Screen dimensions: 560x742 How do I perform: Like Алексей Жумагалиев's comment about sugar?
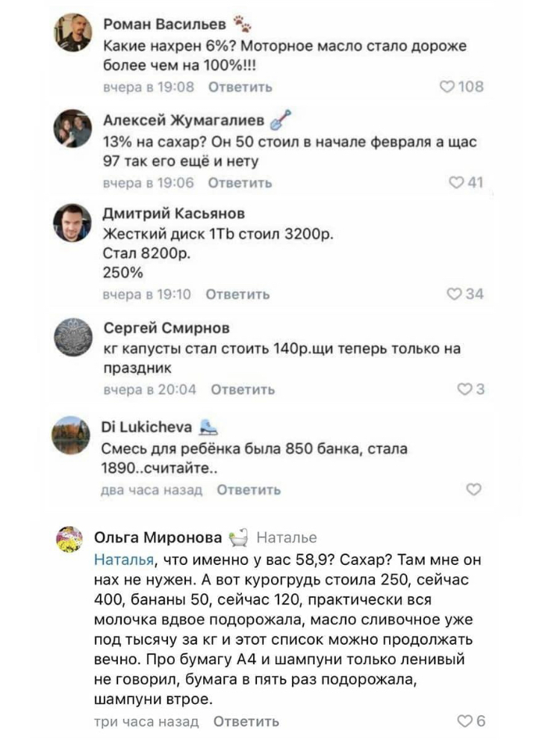[x=455, y=182]
